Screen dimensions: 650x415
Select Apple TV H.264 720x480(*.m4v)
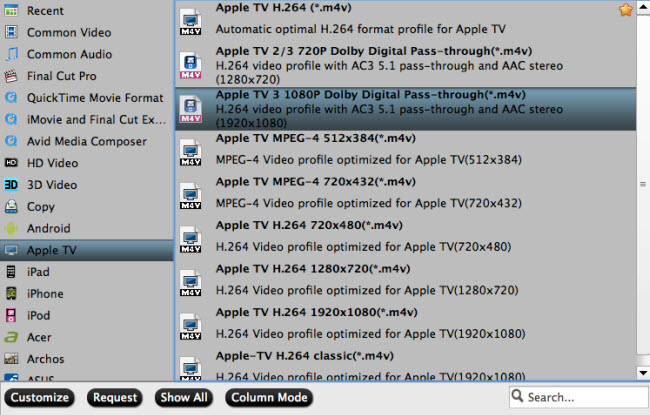tap(309, 225)
